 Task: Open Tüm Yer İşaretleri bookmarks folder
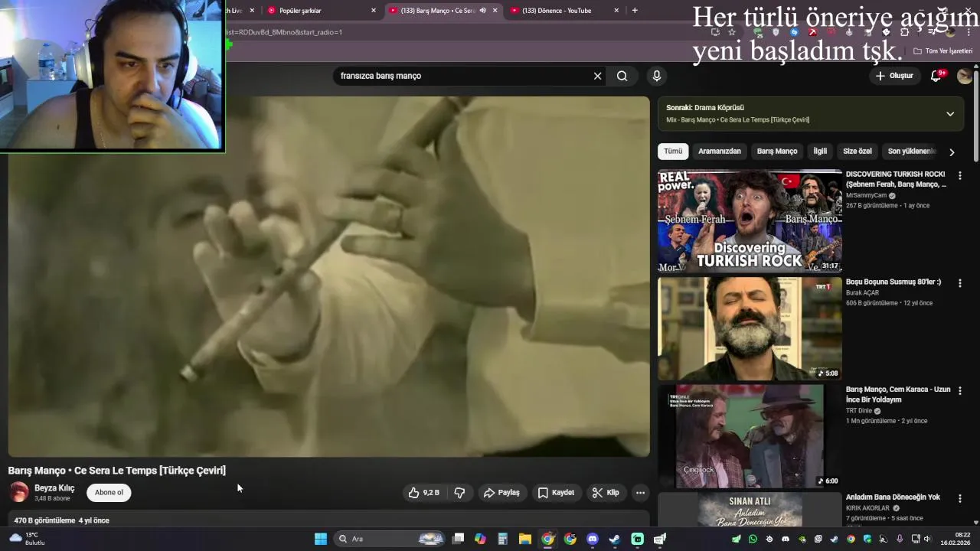coord(942,51)
